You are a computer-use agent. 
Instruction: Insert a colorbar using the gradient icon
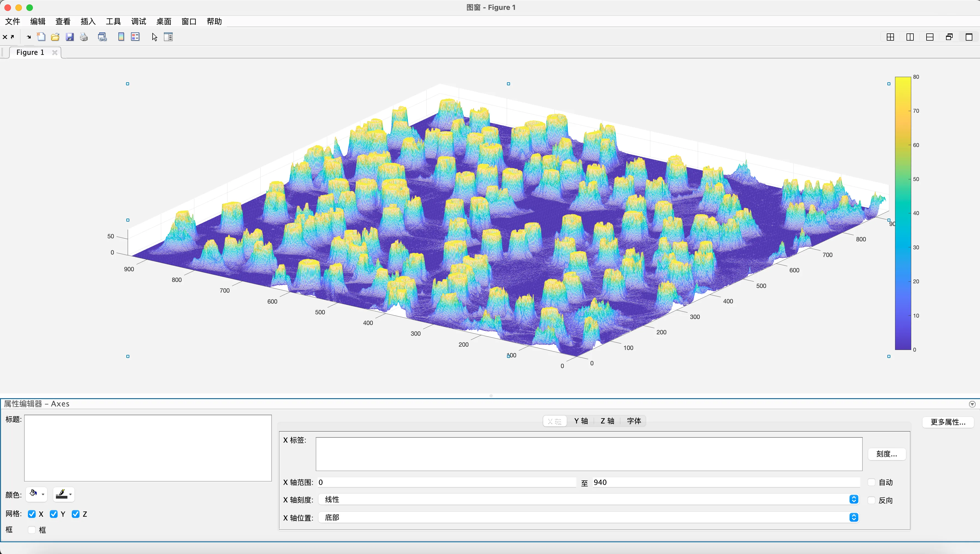pyautogui.click(x=121, y=37)
